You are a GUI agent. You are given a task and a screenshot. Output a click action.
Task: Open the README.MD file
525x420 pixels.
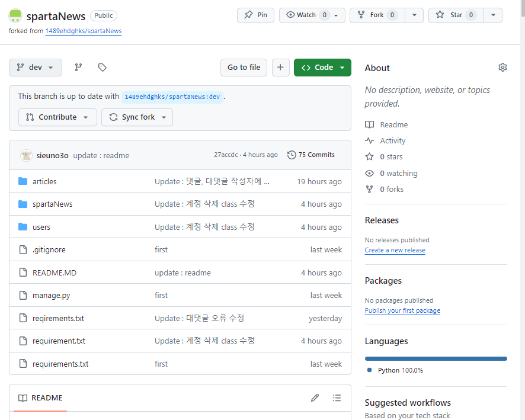coord(55,272)
